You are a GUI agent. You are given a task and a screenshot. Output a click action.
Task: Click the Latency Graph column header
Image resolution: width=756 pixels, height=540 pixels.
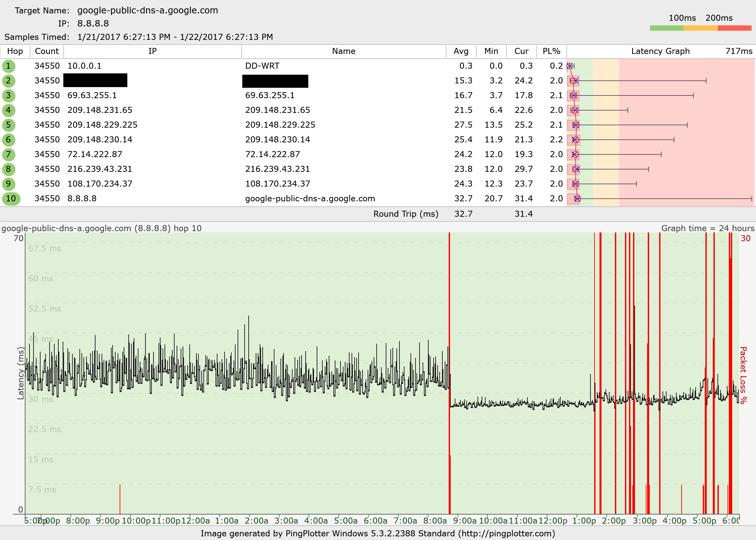click(x=660, y=51)
